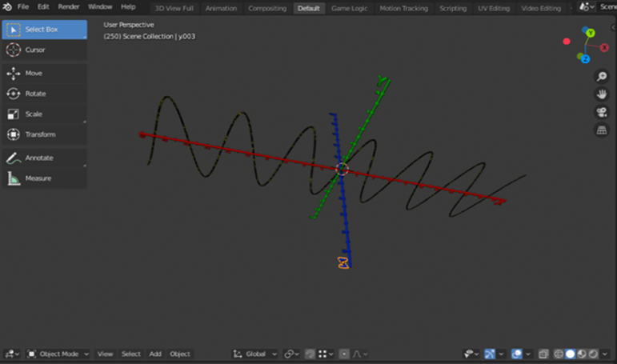Click the pan view hand icon
The height and width of the screenshot is (364, 617).
[602, 94]
